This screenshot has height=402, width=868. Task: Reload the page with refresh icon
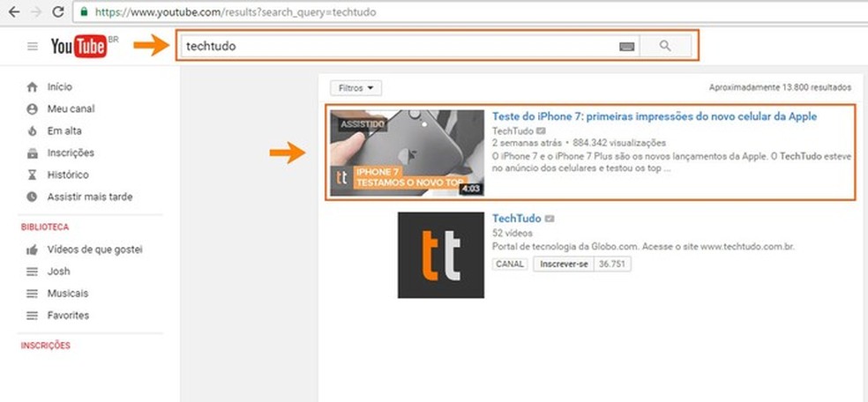(58, 11)
